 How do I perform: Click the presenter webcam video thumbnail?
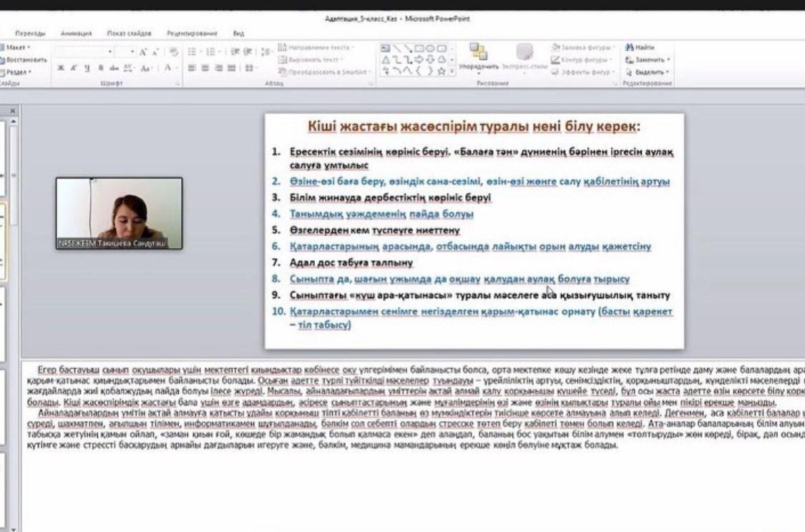[119, 212]
